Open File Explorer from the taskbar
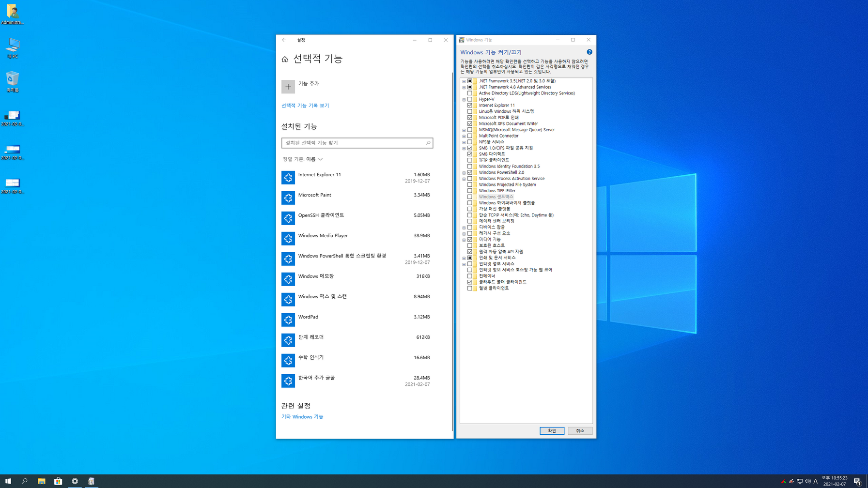Viewport: 868px width, 488px height. click(42, 481)
